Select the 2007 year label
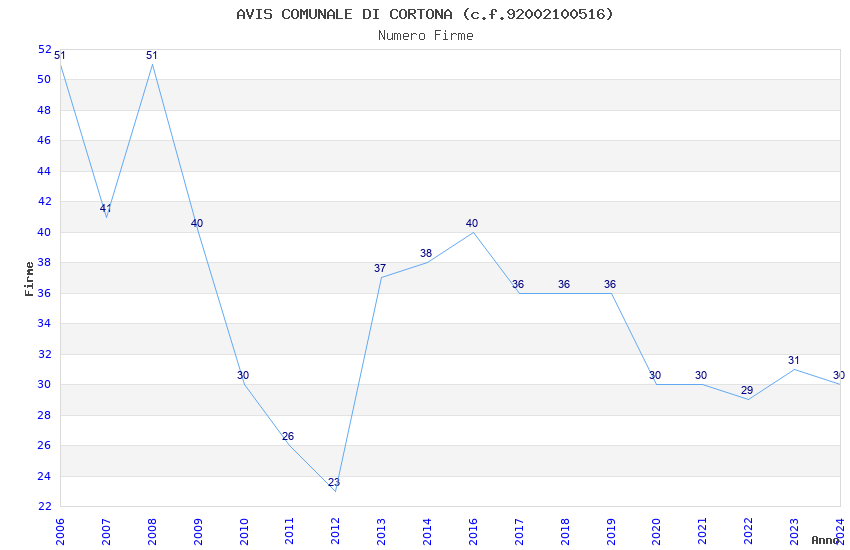850x550 pixels. click(106, 531)
